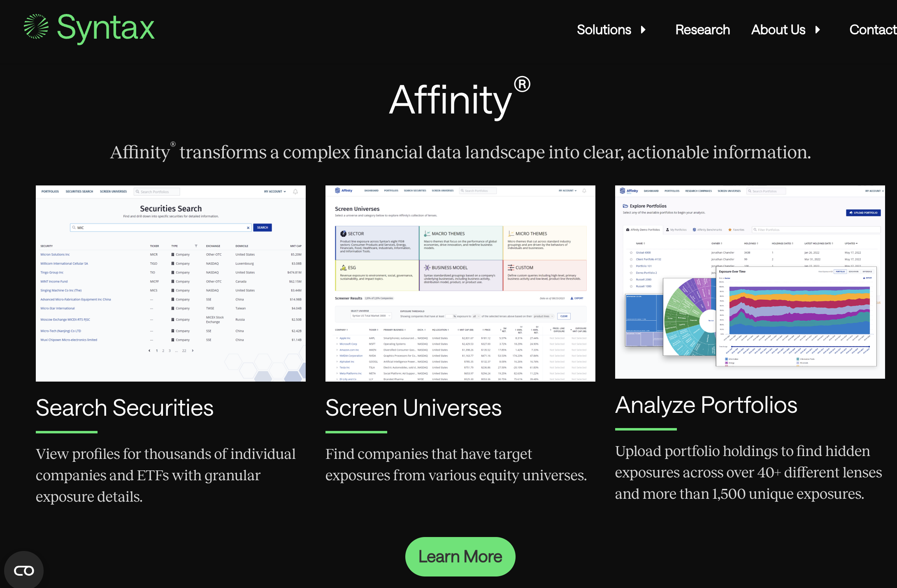Open the Screen Universes screenshot thumbnail
This screenshot has width=897, height=588.
(x=460, y=283)
